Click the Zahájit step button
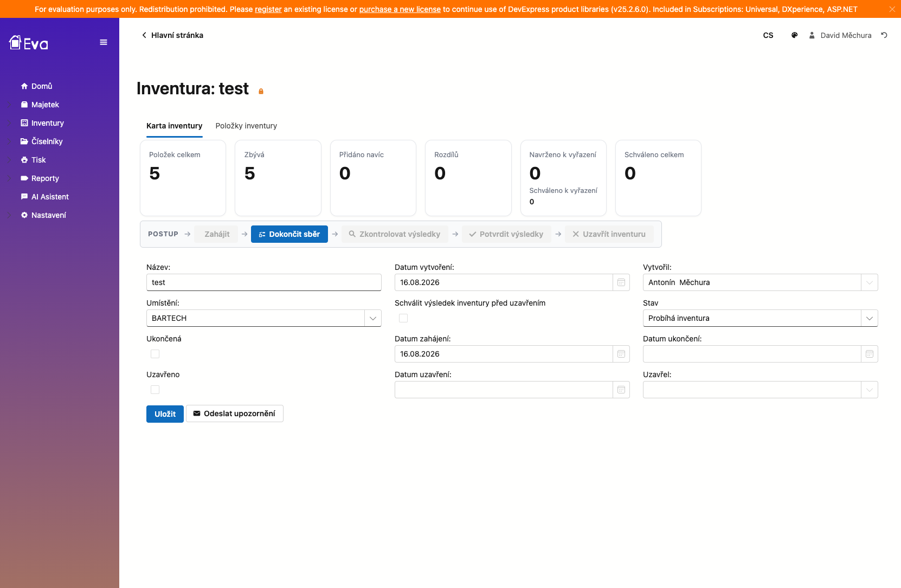Image resolution: width=901 pixels, height=588 pixels. tap(217, 234)
